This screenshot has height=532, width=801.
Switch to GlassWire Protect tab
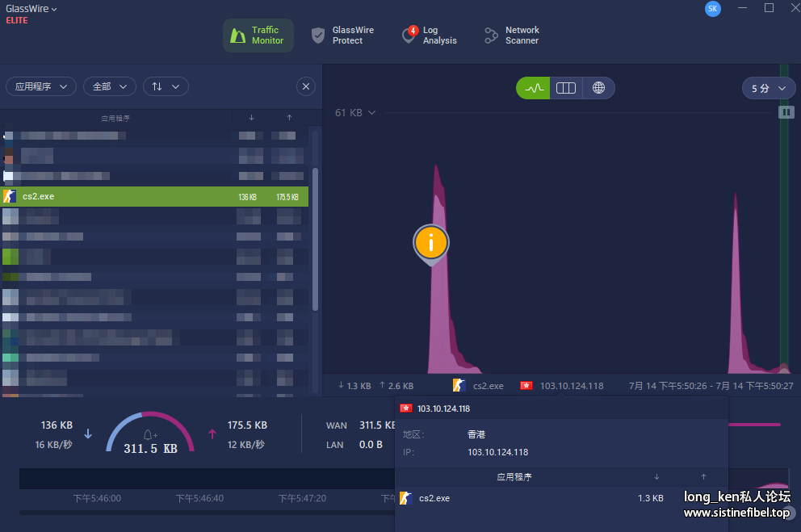pyautogui.click(x=343, y=36)
